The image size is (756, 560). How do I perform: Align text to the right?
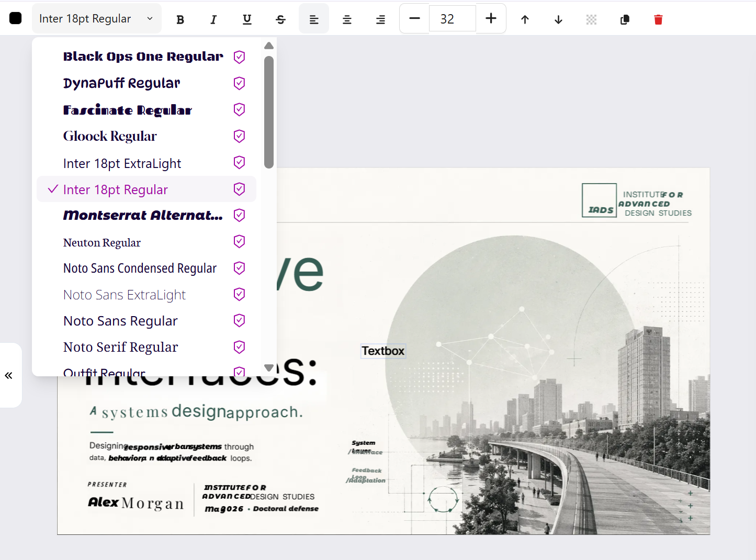380,19
